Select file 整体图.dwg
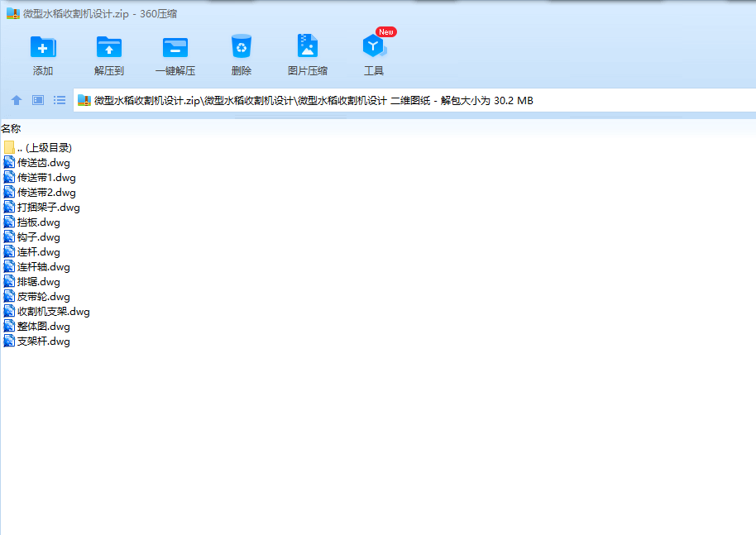 (x=36, y=327)
